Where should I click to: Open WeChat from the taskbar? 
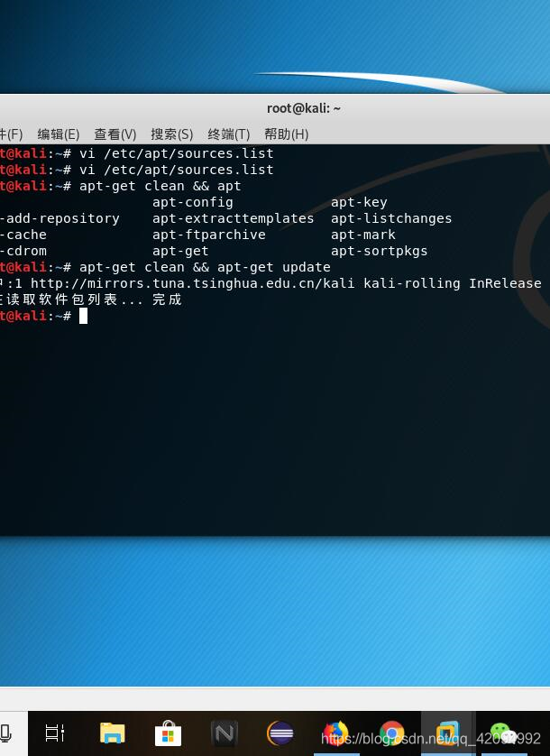504,733
